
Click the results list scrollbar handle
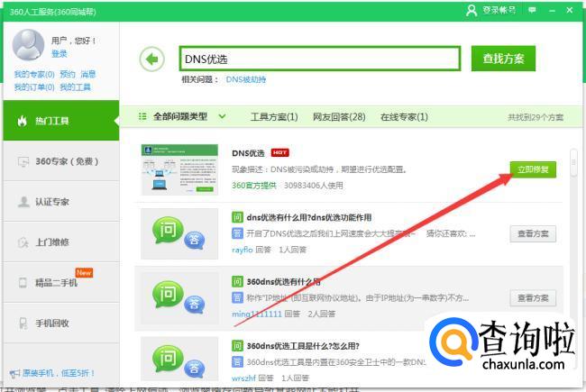[x=573, y=162]
